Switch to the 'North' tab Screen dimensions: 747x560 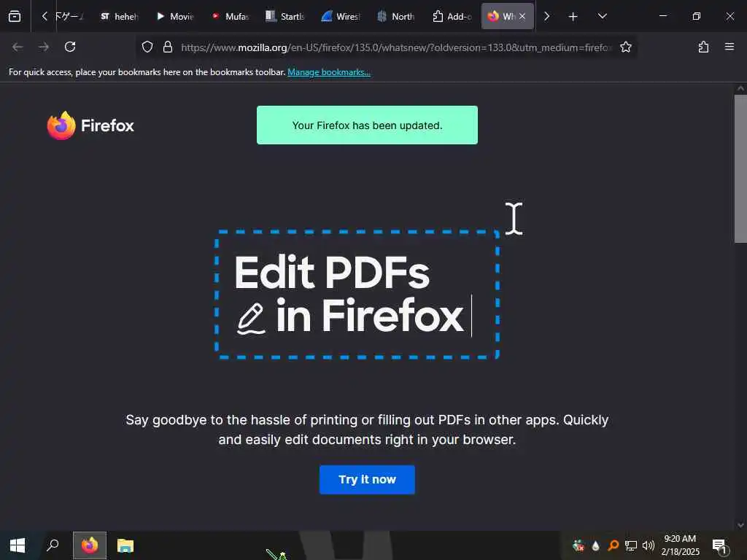click(x=396, y=16)
